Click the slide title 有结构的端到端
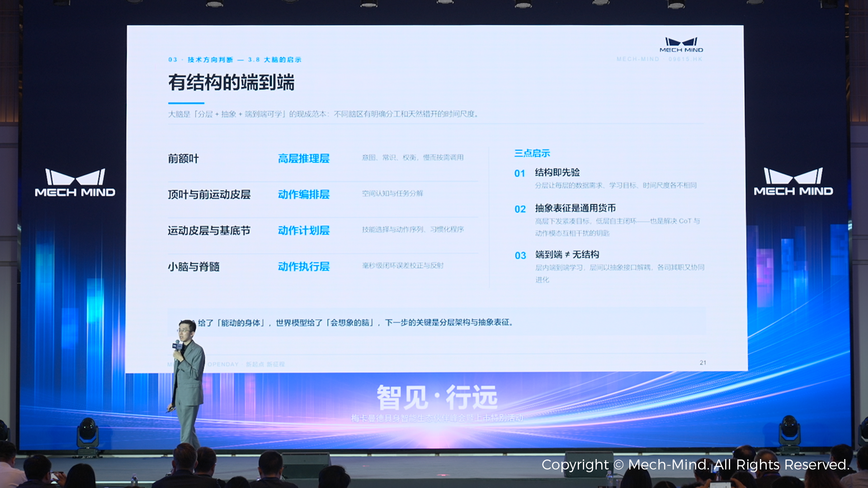The width and height of the screenshot is (868, 488). pyautogui.click(x=231, y=83)
